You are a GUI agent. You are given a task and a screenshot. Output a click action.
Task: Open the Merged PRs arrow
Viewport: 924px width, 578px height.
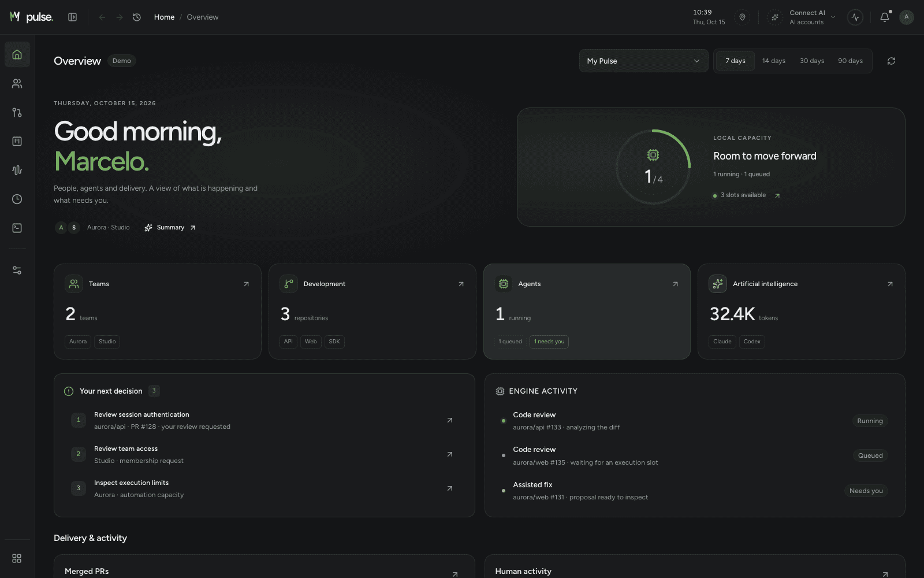455,574
